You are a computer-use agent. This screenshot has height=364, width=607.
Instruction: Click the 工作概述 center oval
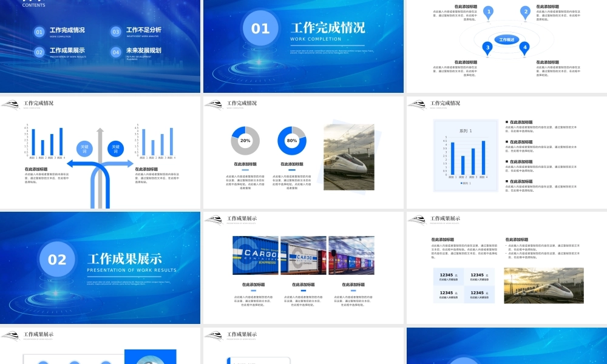506,39
